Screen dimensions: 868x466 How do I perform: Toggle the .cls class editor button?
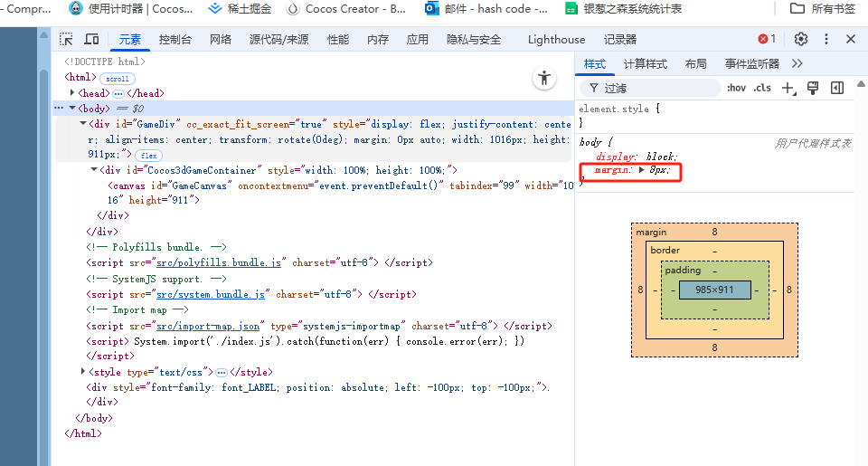(x=762, y=88)
